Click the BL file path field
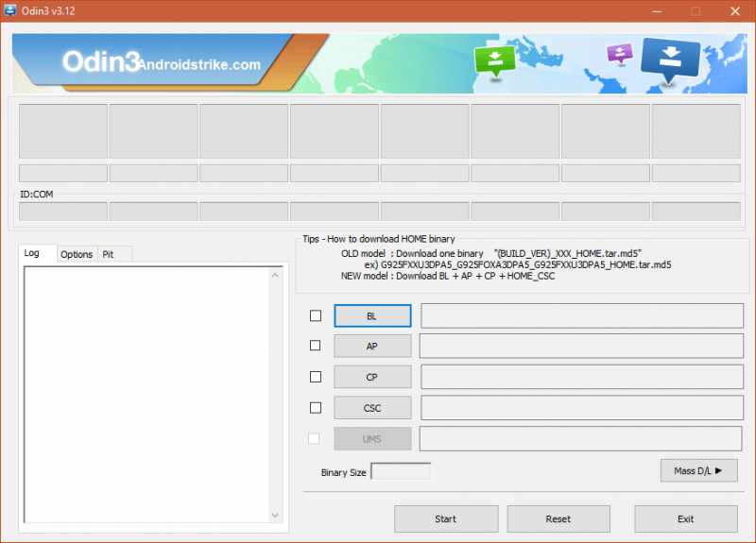The height and width of the screenshot is (543, 756). coord(582,315)
